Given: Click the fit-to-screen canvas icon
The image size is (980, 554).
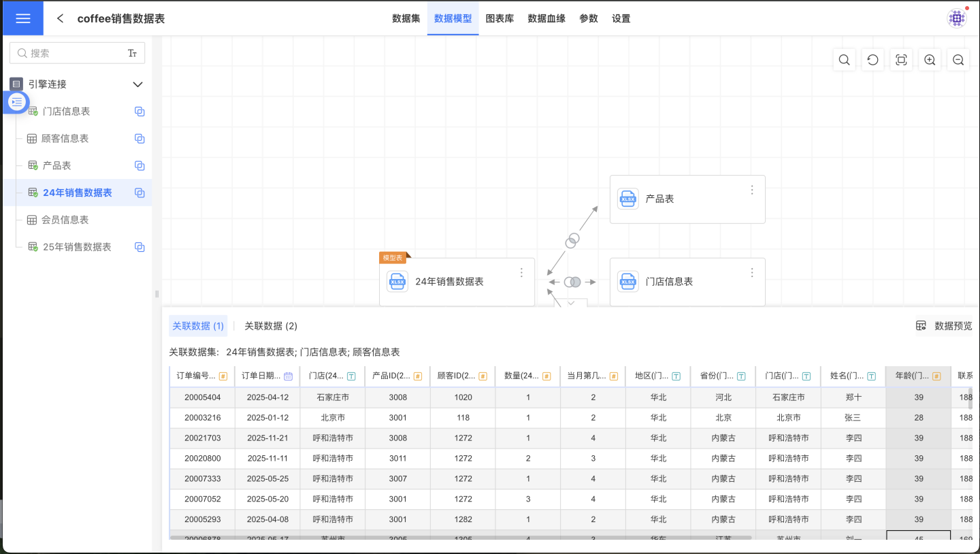Looking at the screenshot, I should click(x=901, y=60).
